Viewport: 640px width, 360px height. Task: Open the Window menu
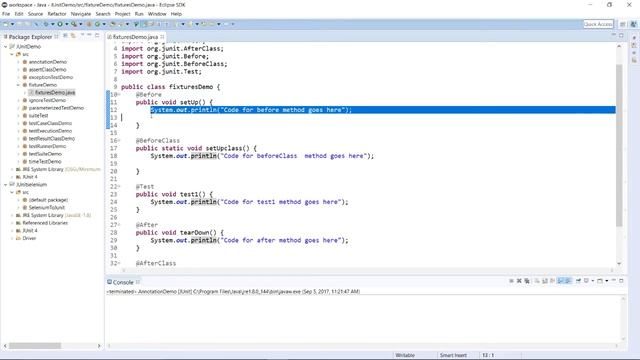pos(157,14)
